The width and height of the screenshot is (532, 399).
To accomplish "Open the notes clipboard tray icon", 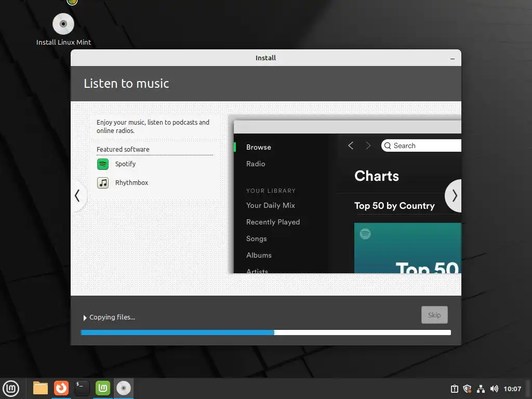I will (x=454, y=389).
